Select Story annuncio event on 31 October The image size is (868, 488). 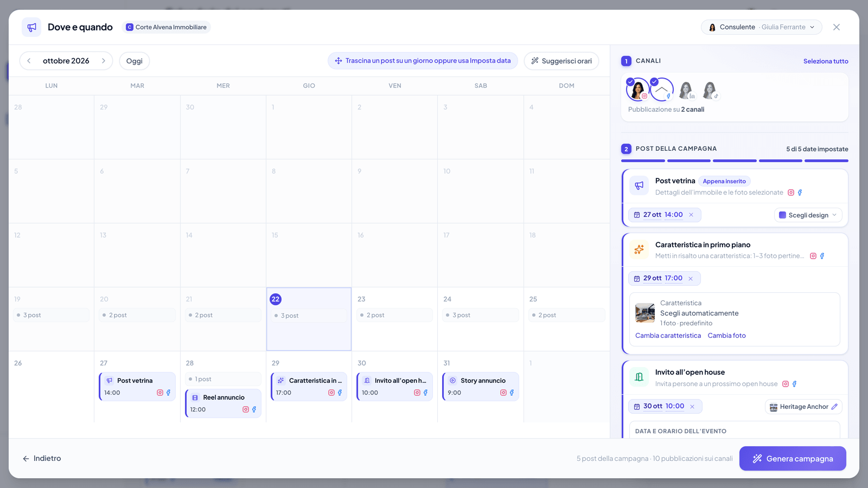pyautogui.click(x=481, y=387)
